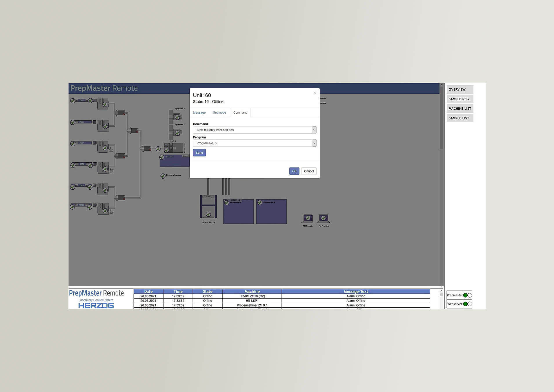Click the diverter box after ZM5 and ZM6
This screenshot has width=554, height=392.
pos(121,113)
